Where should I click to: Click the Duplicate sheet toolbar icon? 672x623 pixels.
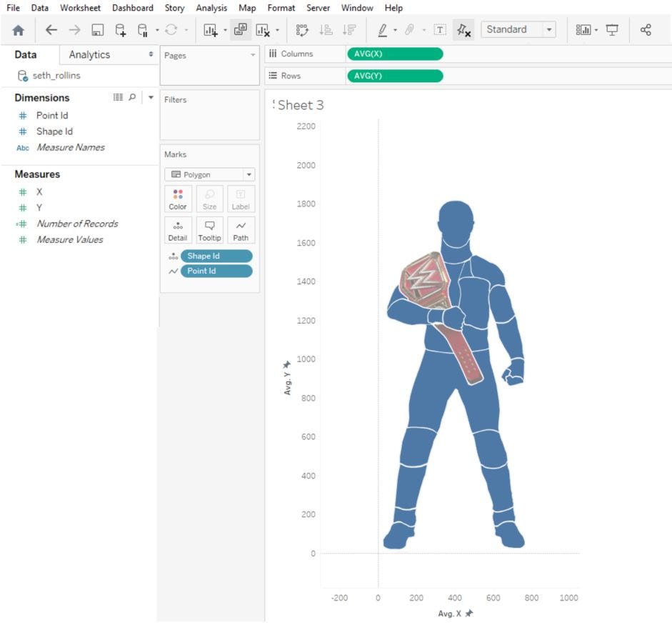(241, 29)
